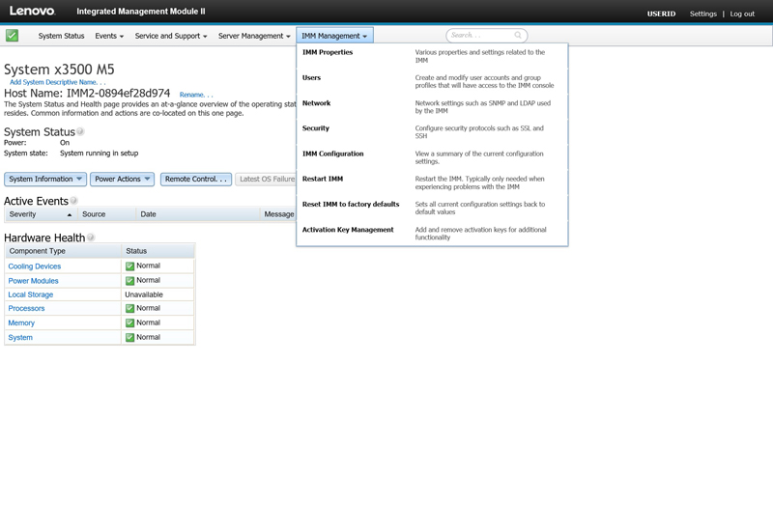This screenshot has height=532, width=773.
Task: Click the green system health checkmark icon
Action: [13, 36]
